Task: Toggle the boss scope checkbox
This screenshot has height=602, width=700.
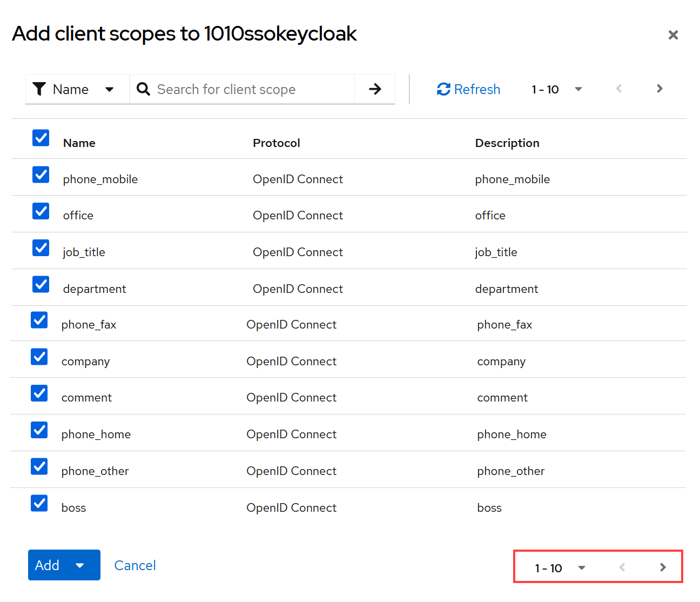Action: (39, 503)
